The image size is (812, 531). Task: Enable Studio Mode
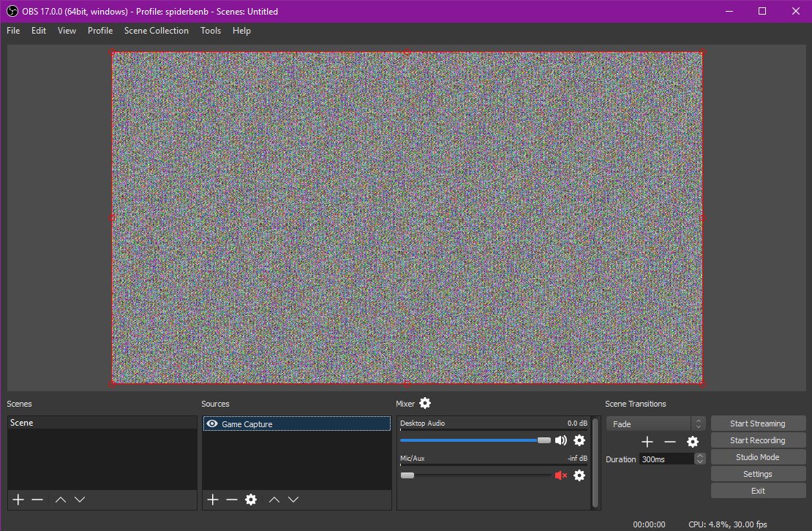[x=758, y=457]
